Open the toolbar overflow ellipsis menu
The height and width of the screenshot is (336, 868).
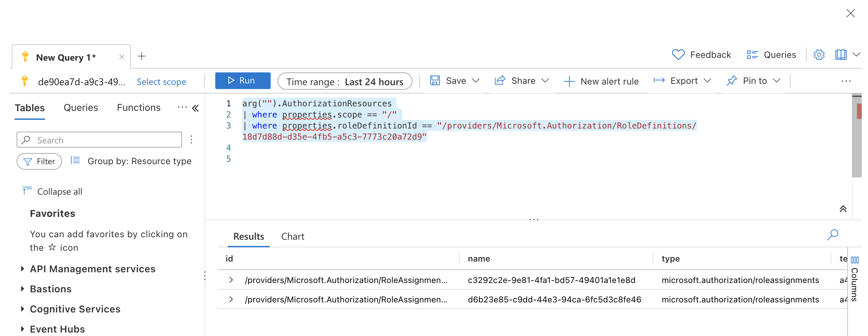click(846, 81)
